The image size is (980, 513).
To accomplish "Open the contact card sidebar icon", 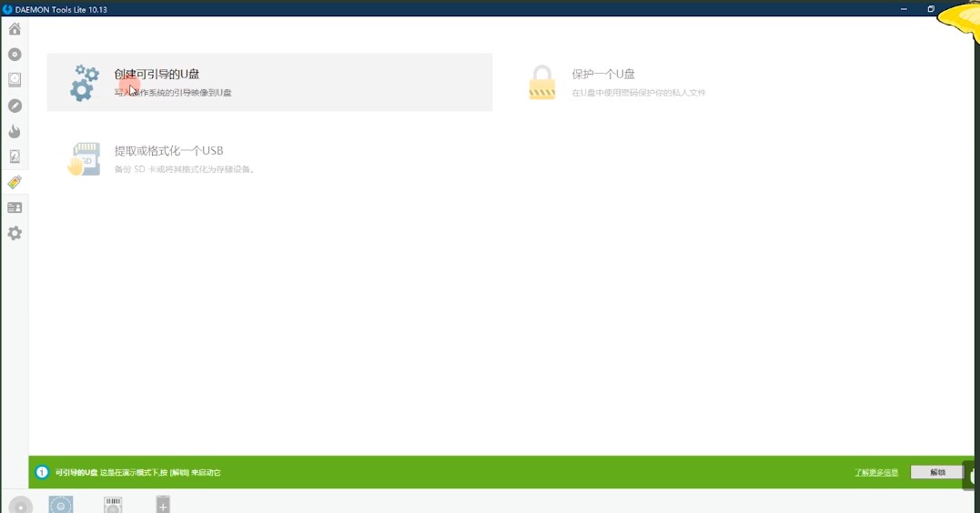I will (x=15, y=207).
